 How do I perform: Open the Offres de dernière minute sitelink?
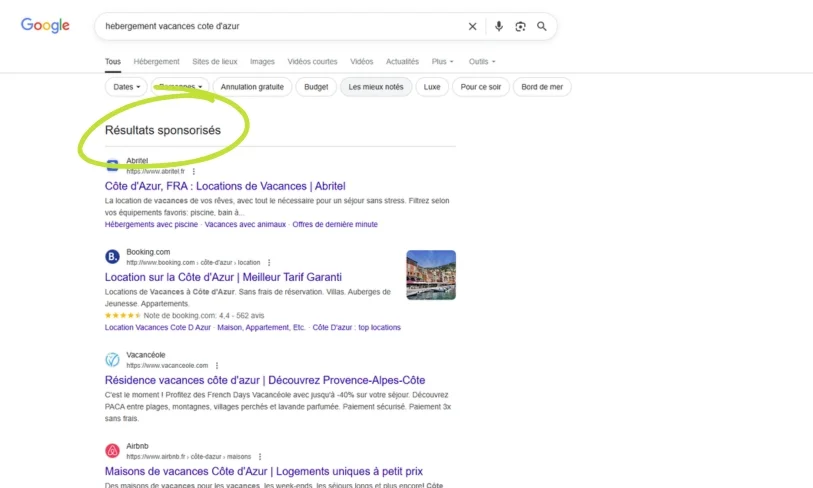(335, 224)
